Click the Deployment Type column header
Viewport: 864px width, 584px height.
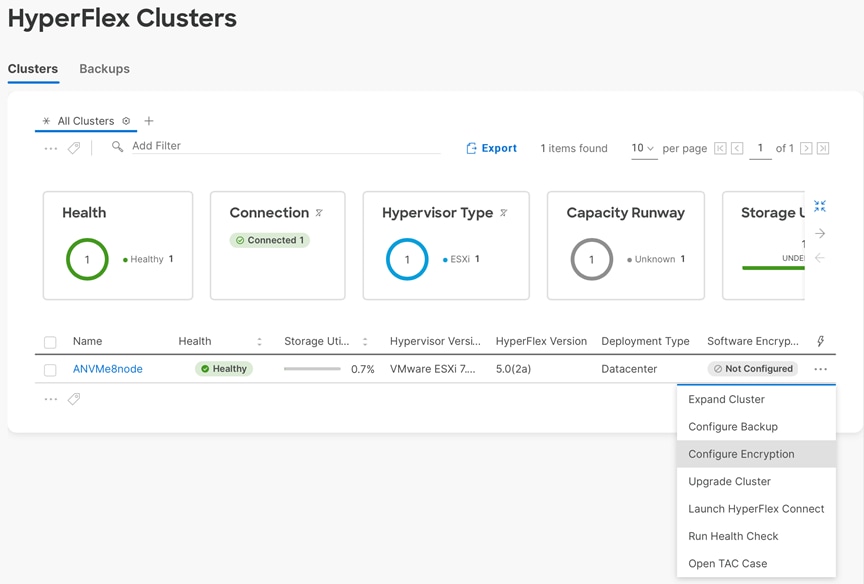pyautogui.click(x=645, y=341)
